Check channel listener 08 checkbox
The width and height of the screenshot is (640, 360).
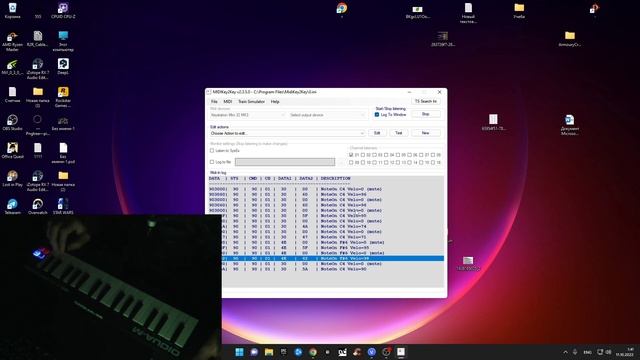(x=433, y=155)
